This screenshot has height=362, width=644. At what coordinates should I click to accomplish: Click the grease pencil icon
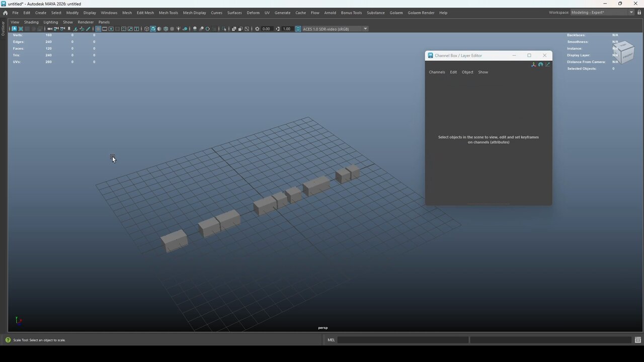tap(89, 29)
